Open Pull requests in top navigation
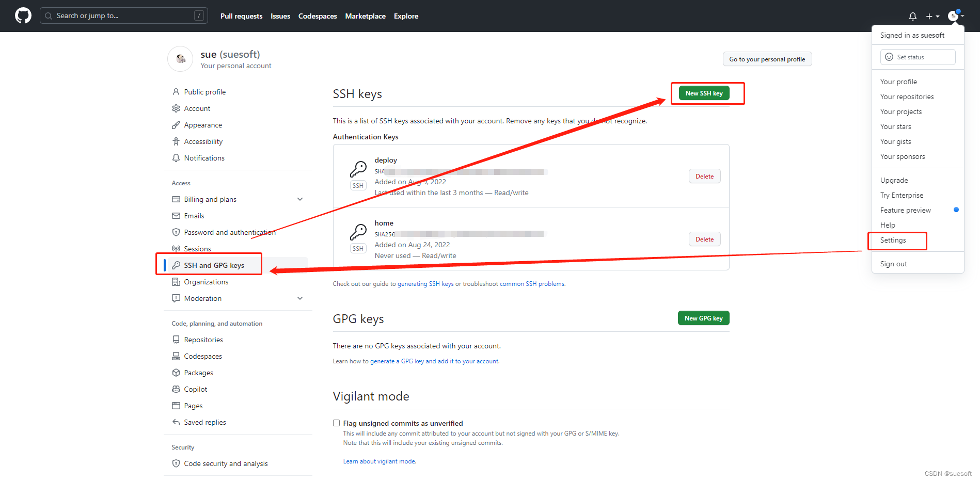 (x=241, y=16)
